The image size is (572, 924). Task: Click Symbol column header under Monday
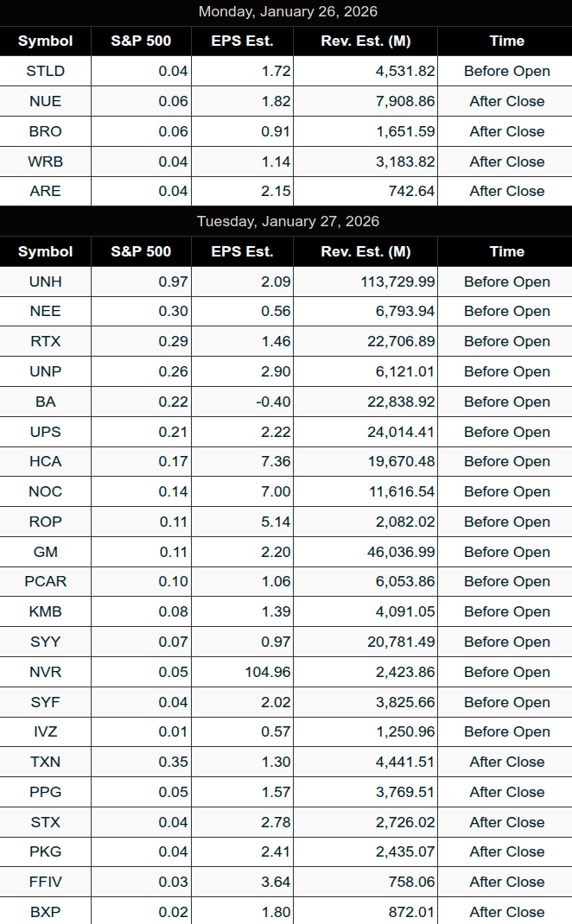click(x=45, y=41)
